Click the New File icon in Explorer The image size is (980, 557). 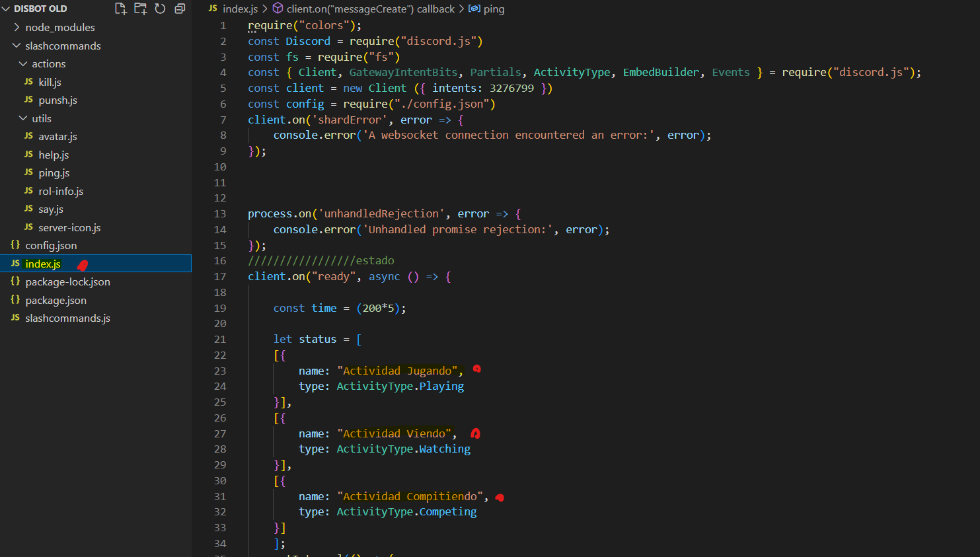pyautogui.click(x=120, y=9)
